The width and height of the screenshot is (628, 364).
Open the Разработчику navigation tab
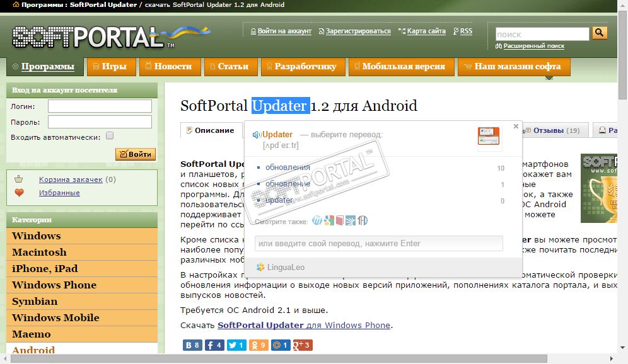coord(303,66)
